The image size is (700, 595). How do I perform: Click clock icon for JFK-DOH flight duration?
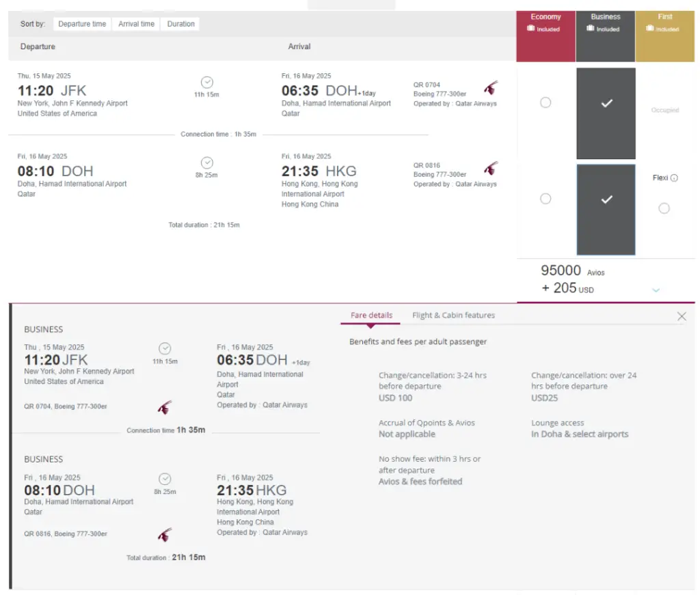click(x=206, y=82)
